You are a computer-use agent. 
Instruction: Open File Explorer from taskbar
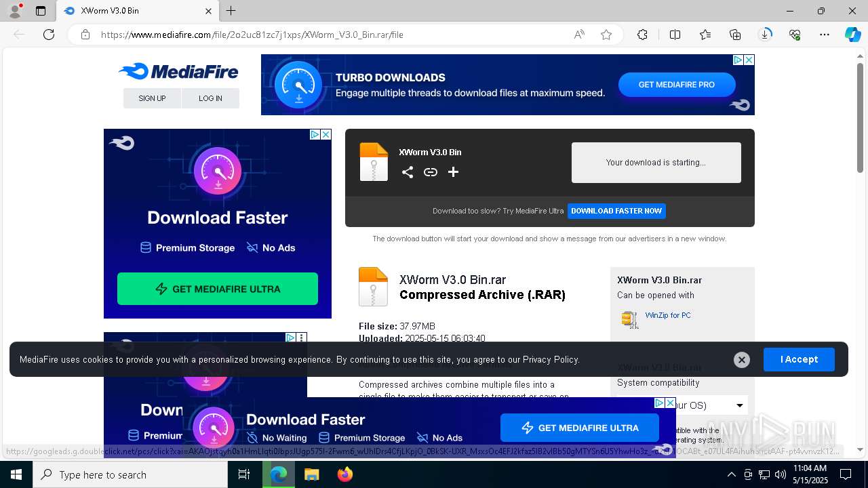pos(311,474)
